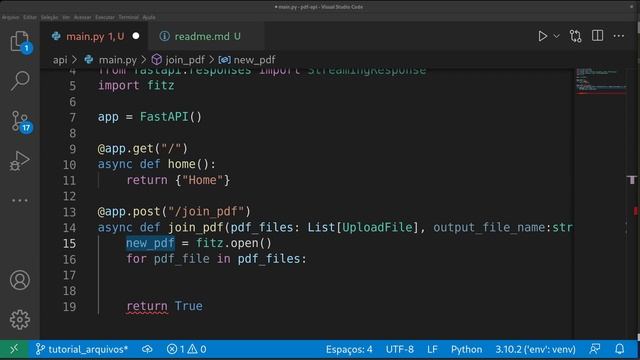This screenshot has height=360, width=640.
Task: Click the api breadcrumb segment
Action: coord(60,60)
